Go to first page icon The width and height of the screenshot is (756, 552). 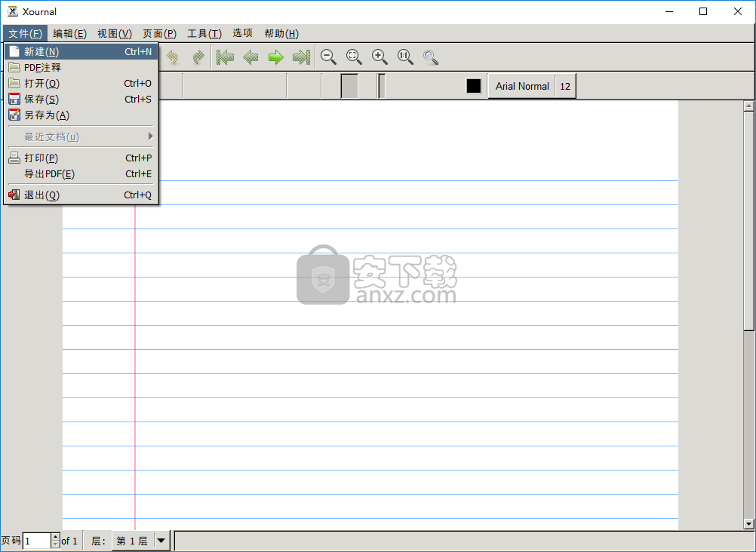tap(225, 57)
